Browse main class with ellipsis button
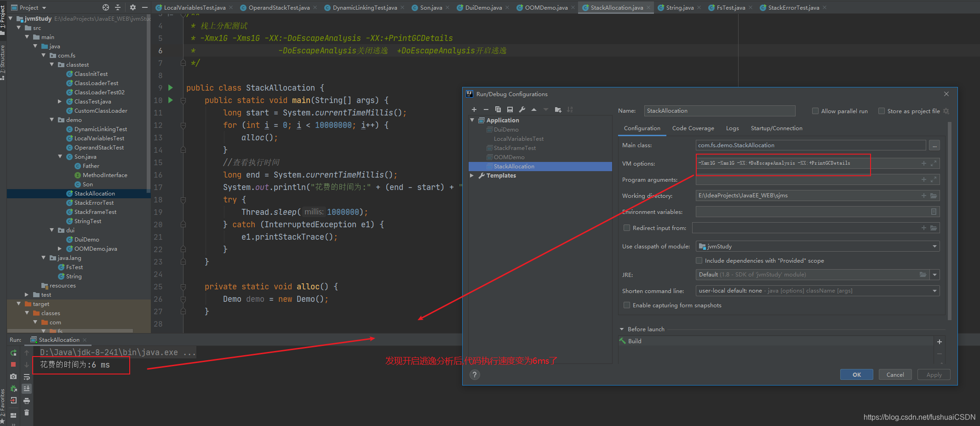This screenshot has width=980, height=426. [934, 145]
